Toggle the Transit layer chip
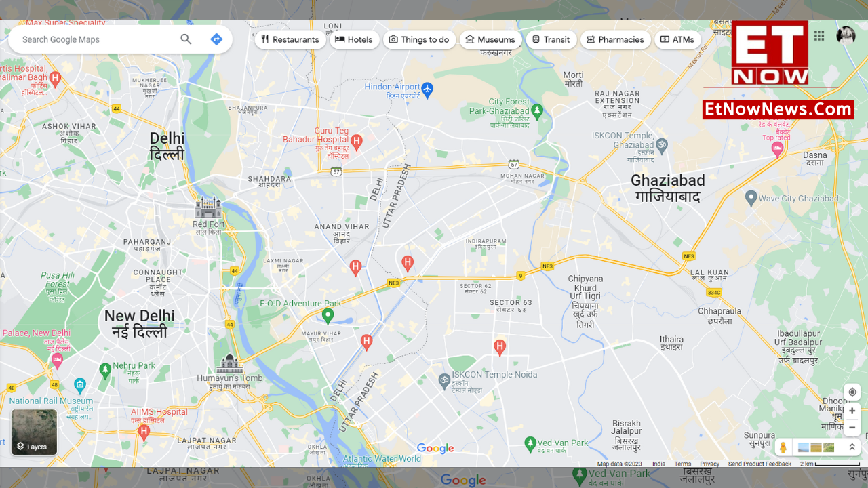Viewport: 868px width, 488px height. [551, 39]
